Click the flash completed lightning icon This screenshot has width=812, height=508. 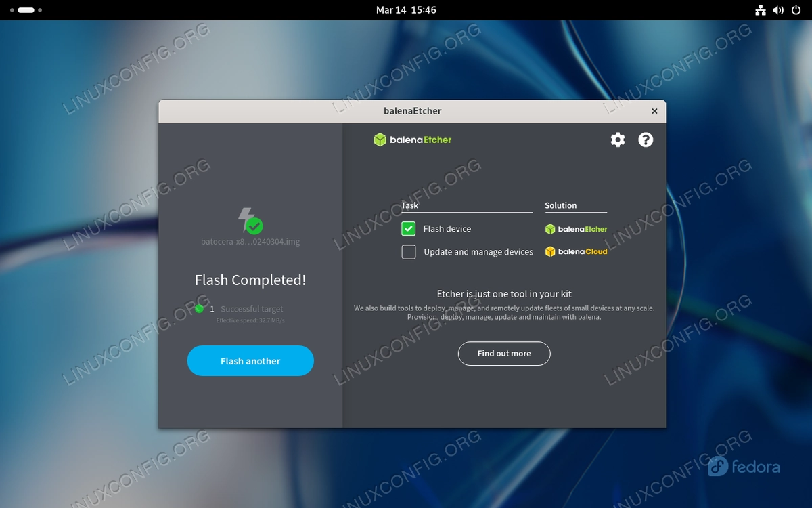pyautogui.click(x=250, y=221)
